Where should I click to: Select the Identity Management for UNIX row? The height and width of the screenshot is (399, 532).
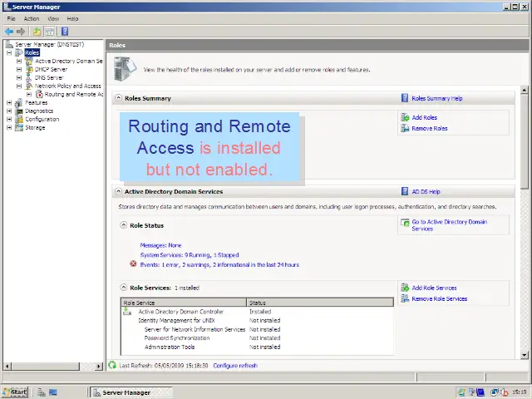click(257, 320)
